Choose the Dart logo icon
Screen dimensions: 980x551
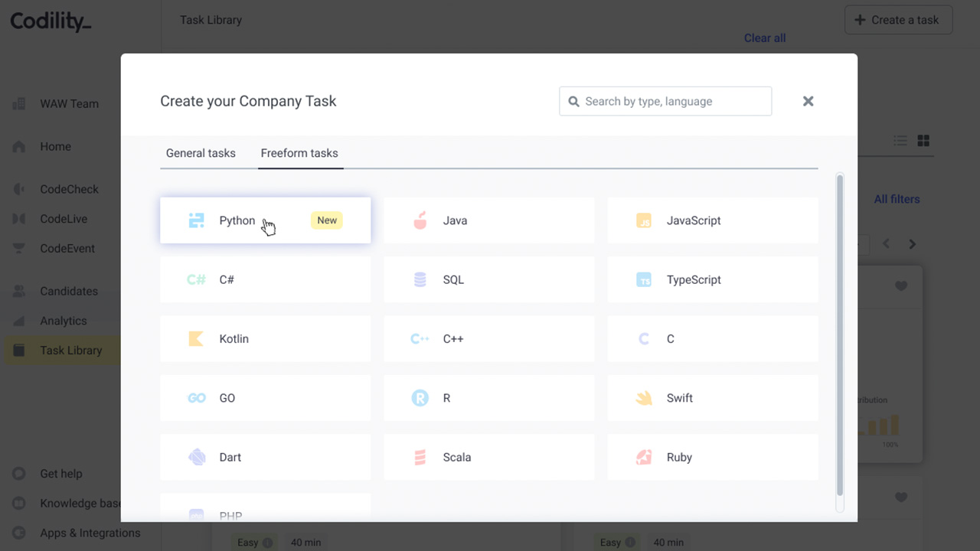(x=197, y=458)
